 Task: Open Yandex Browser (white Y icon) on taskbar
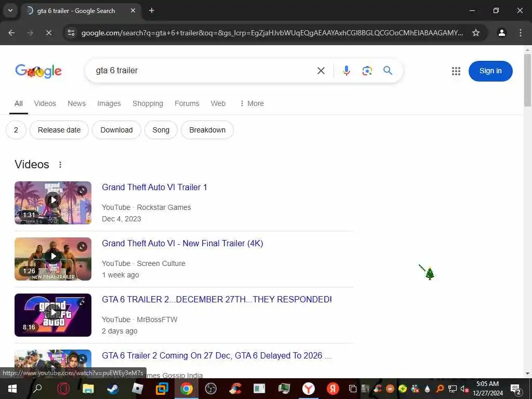[x=309, y=389]
